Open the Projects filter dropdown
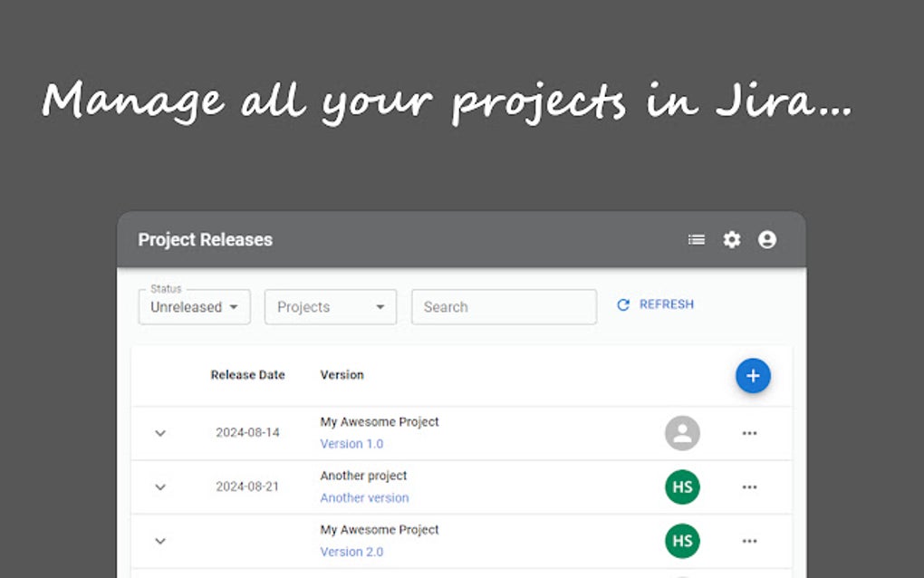The image size is (924, 578). pos(330,306)
